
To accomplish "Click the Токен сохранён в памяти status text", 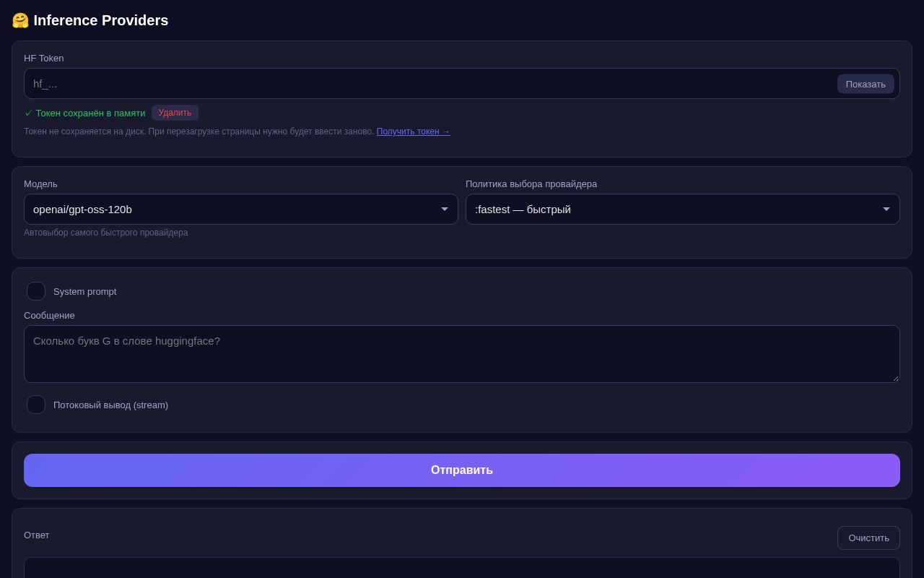I will point(85,113).
